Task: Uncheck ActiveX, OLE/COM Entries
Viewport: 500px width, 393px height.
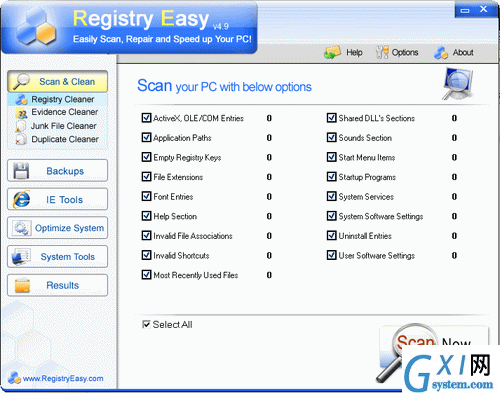Action: (146, 118)
